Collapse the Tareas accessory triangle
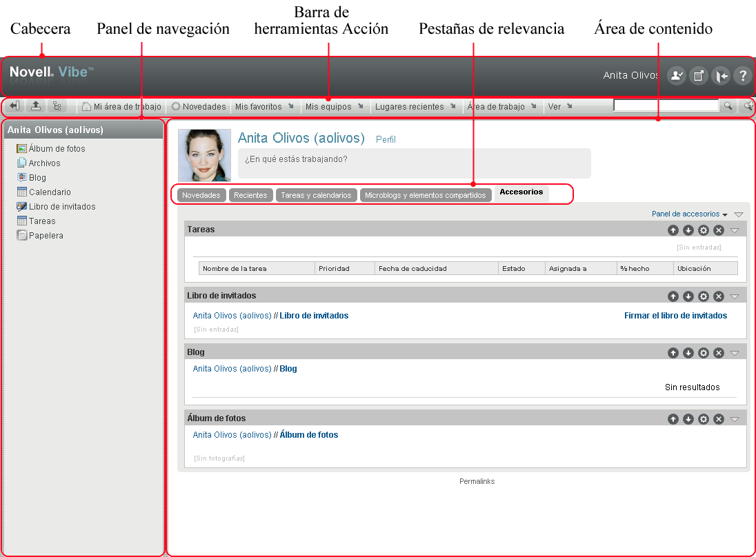Screen dimensions: 756x557 [735, 230]
